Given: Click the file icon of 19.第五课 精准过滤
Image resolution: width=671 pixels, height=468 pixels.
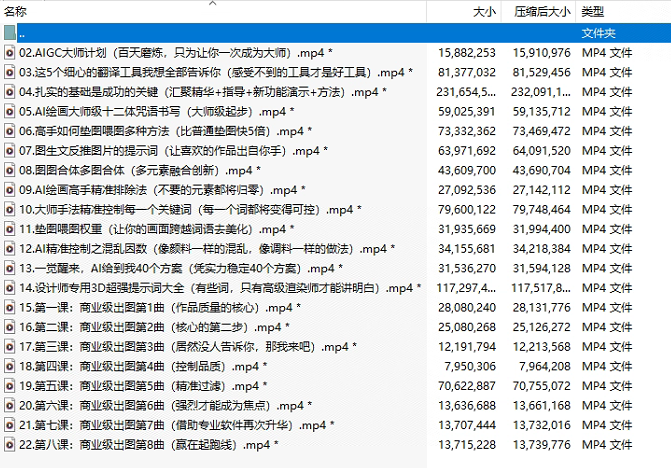Looking at the screenshot, I should pos(10,386).
